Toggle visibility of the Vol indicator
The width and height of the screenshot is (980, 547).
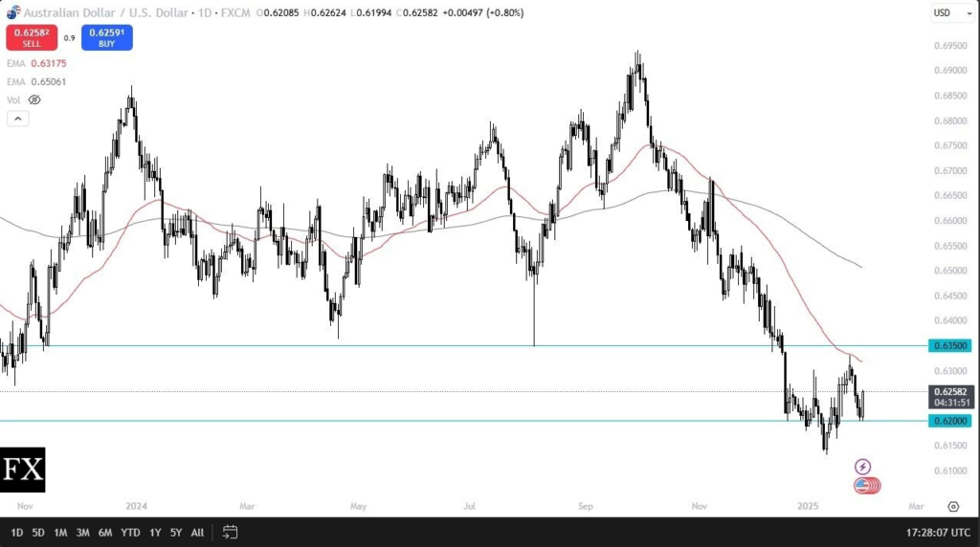(34, 99)
